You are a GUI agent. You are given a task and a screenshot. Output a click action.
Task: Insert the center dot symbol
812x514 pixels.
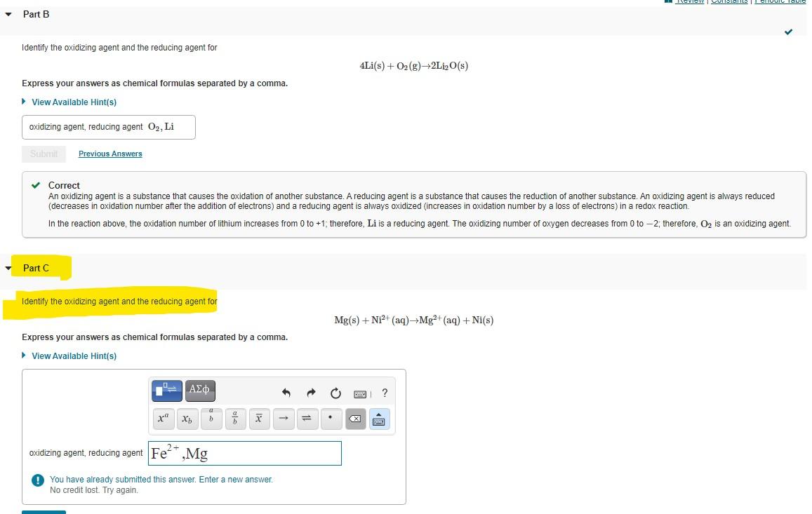[331, 419]
